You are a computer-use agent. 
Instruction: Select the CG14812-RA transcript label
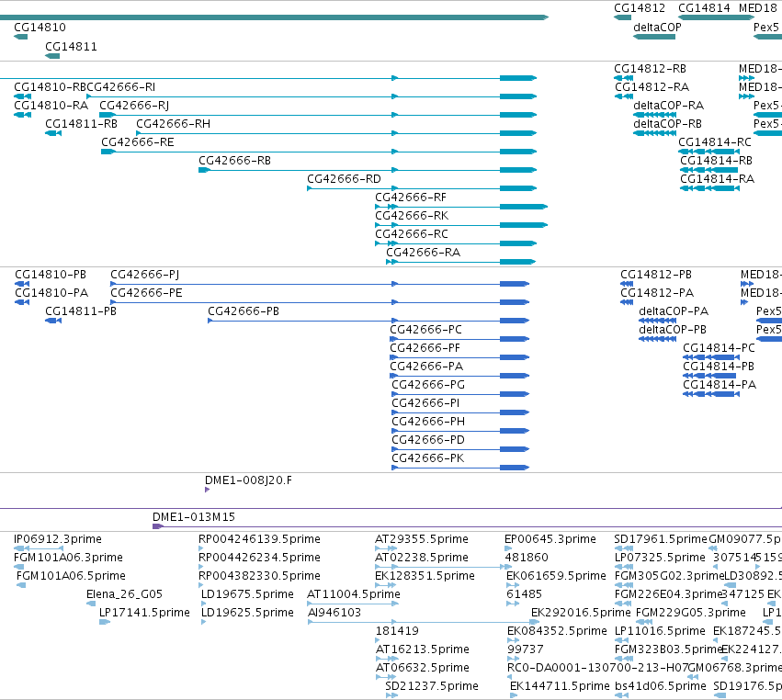point(652,87)
